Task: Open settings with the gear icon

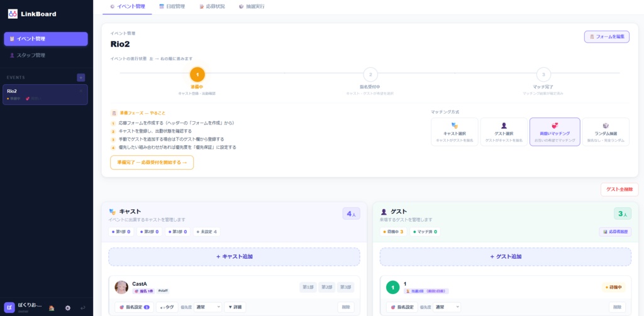Action: [x=68, y=308]
